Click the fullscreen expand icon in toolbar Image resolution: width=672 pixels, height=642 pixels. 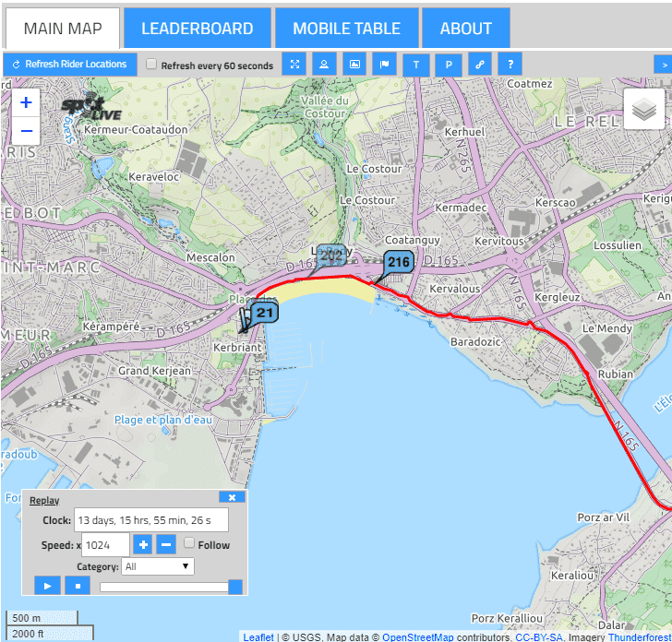point(294,65)
